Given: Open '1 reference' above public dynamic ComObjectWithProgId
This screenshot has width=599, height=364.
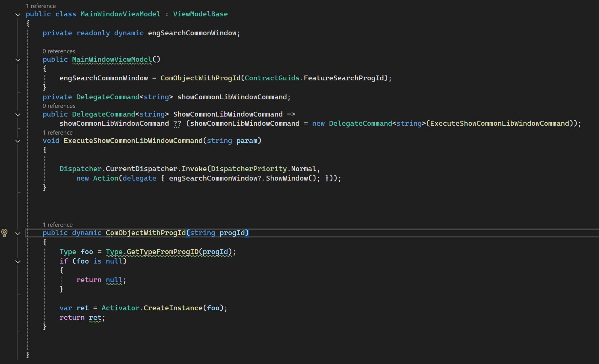Looking at the screenshot, I should pos(57,225).
